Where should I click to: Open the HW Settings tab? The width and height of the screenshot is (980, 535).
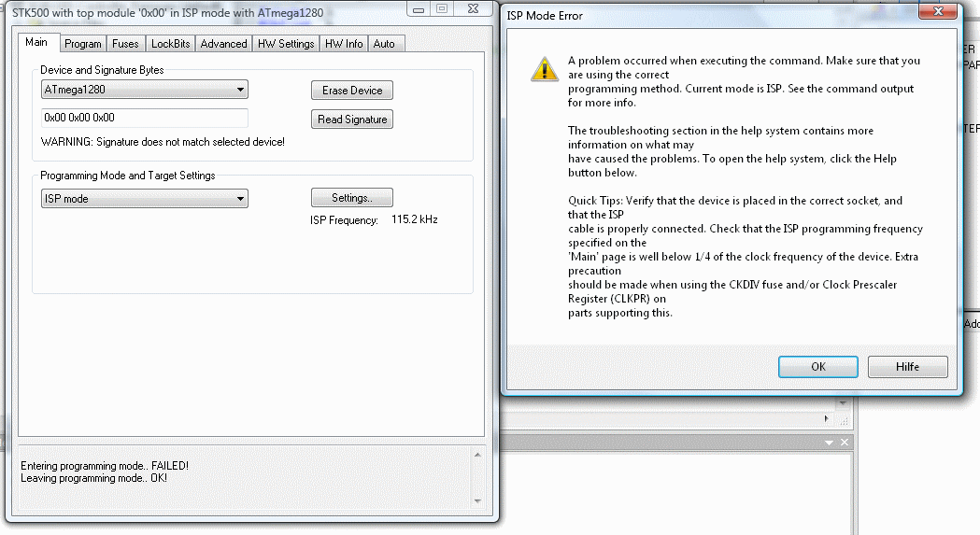pos(286,44)
